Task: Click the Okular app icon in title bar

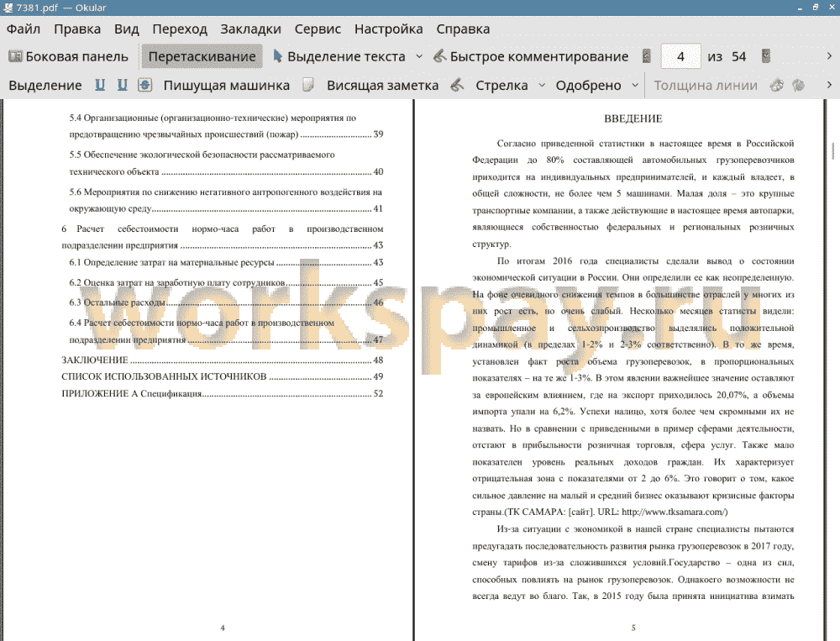Action: [8, 8]
